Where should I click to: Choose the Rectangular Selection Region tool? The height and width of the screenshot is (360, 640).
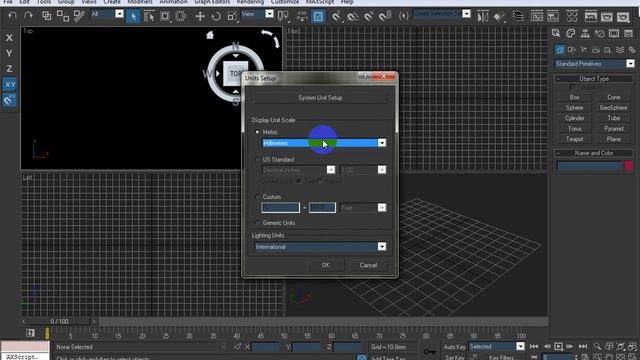165,16
